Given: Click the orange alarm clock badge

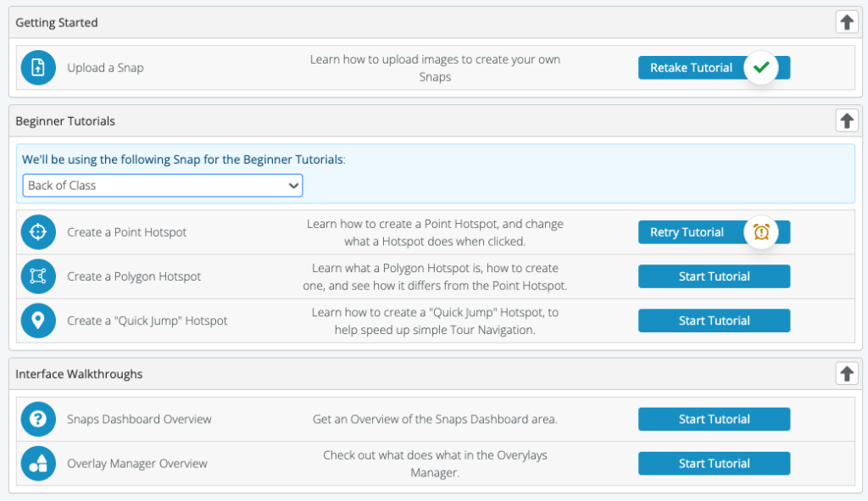Looking at the screenshot, I should (x=761, y=232).
